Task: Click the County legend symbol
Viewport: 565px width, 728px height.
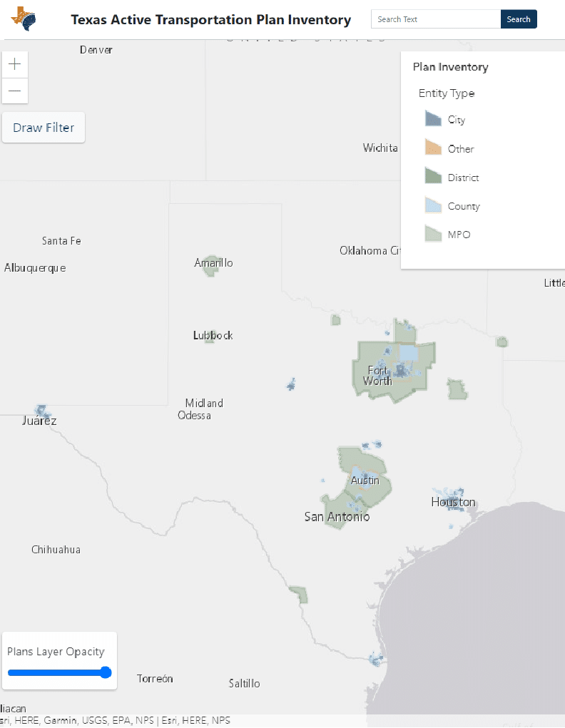Action: pos(433,206)
